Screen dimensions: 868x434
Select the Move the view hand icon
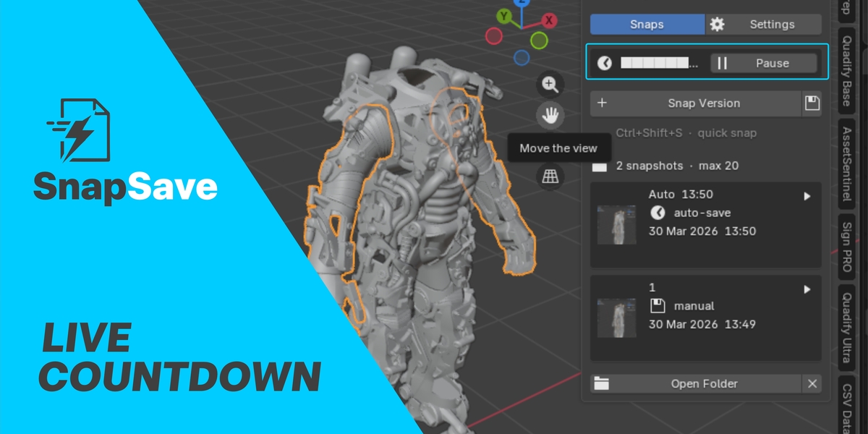coord(550,114)
